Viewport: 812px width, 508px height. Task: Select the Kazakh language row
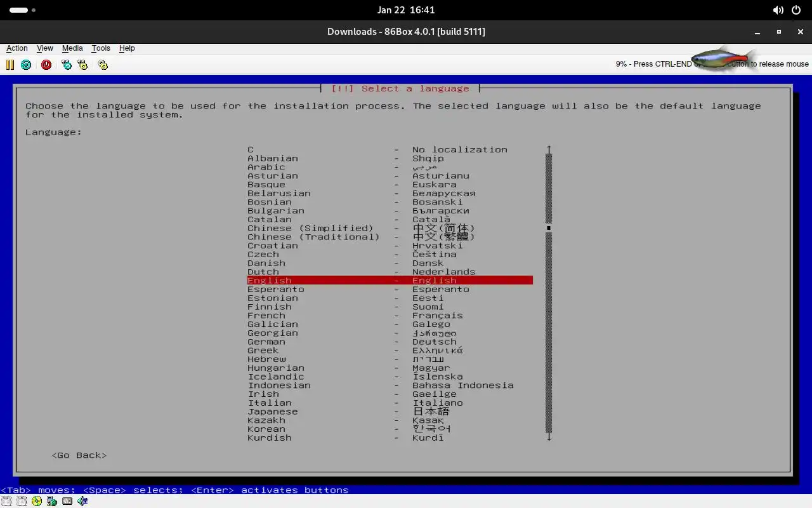tap(390, 420)
